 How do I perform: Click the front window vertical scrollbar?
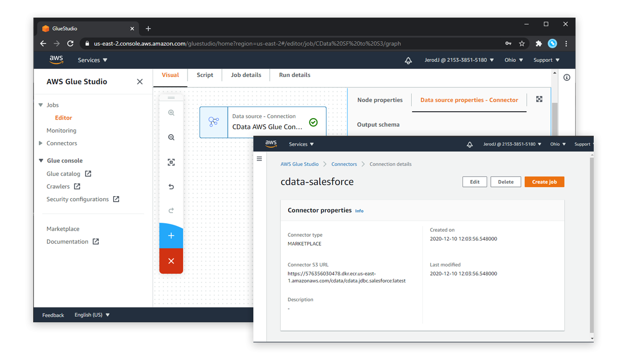[x=591, y=245]
